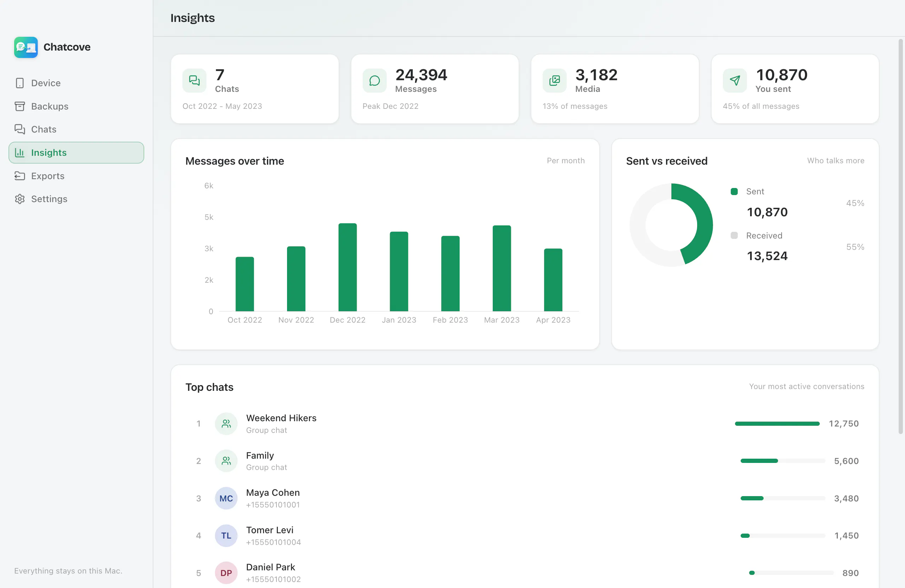Click the Mar 2023 chart bar
Screen dimensions: 905x588
tap(502, 268)
